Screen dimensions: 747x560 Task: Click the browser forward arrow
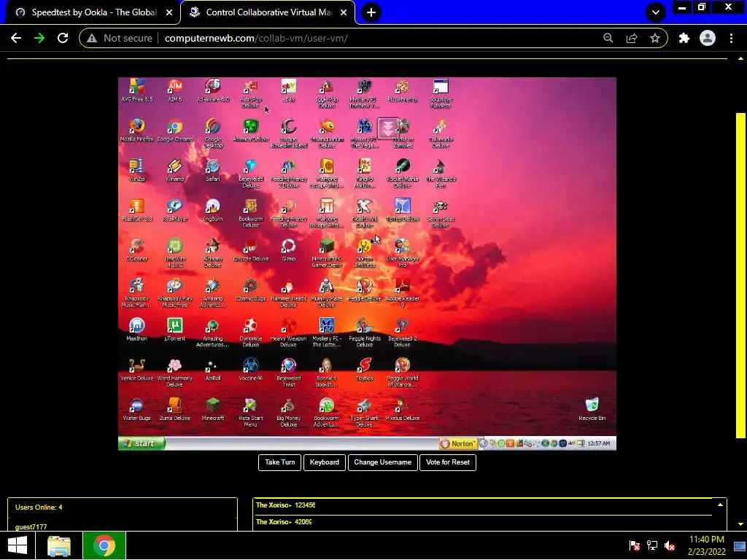[39, 38]
